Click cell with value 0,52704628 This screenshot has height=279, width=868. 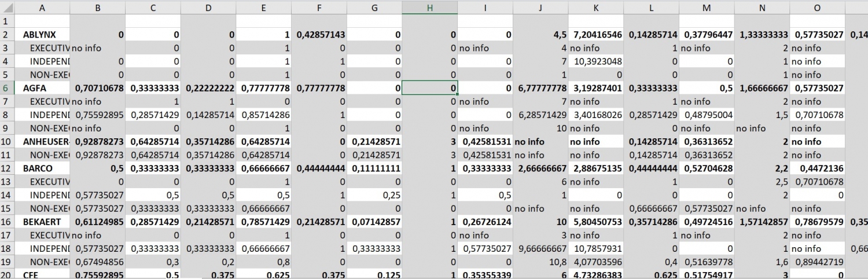[x=707, y=168]
